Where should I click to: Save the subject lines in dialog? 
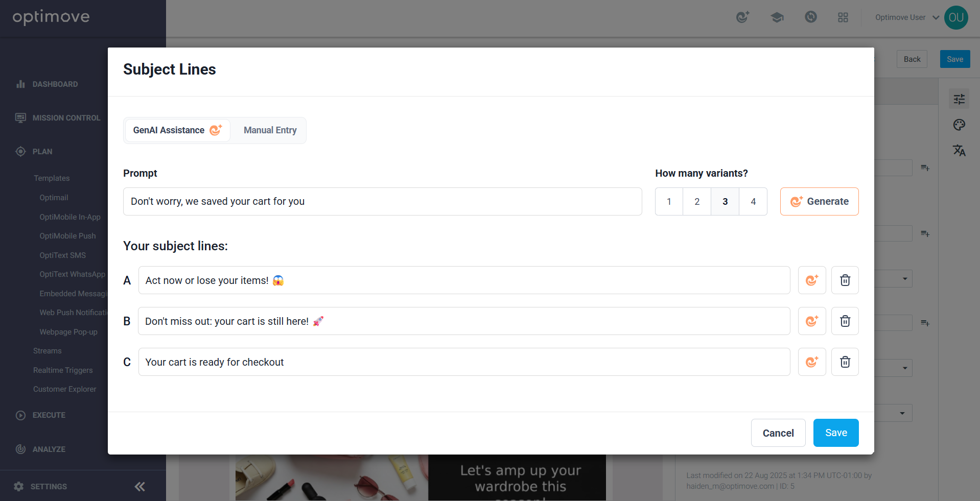coord(835,433)
